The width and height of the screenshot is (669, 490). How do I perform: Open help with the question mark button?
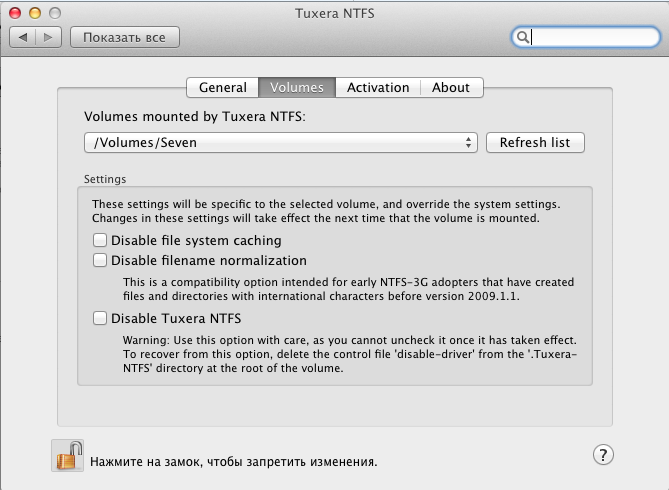coord(603,454)
